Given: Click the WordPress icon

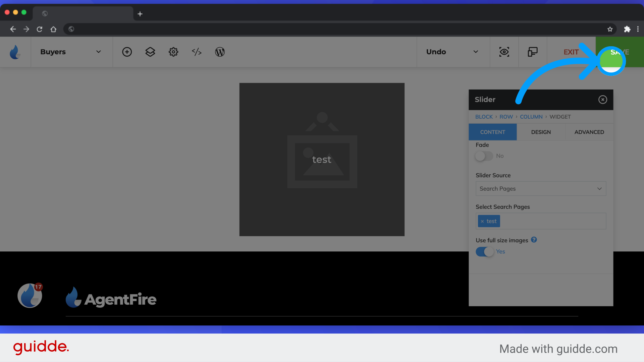Looking at the screenshot, I should pyautogui.click(x=220, y=52).
